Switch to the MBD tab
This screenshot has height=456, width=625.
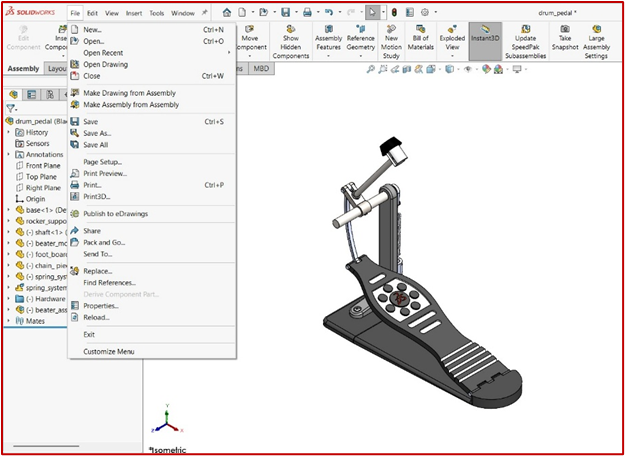261,69
